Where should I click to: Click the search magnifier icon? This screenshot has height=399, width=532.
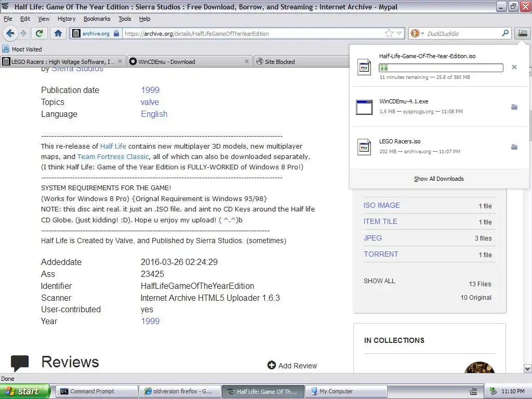point(505,33)
